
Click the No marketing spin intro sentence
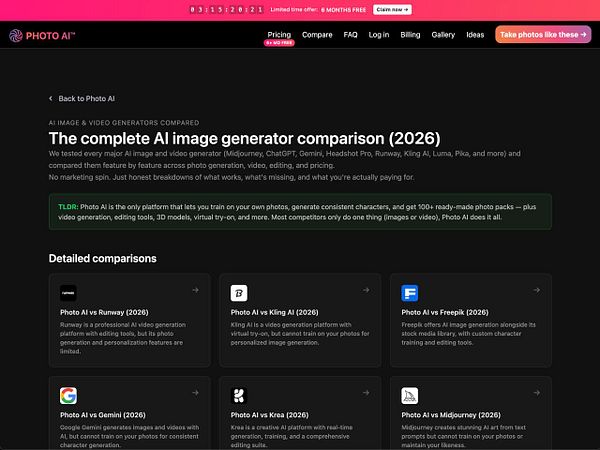coord(231,177)
